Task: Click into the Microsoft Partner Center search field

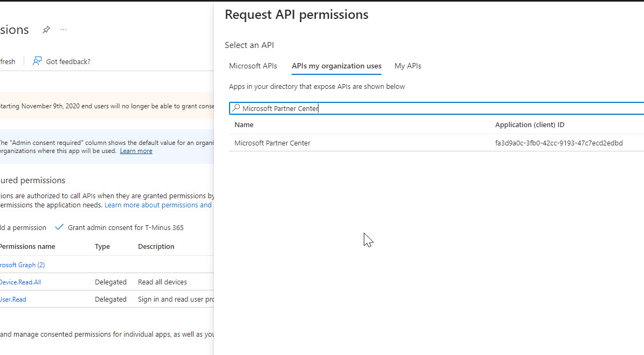Action: (431, 108)
